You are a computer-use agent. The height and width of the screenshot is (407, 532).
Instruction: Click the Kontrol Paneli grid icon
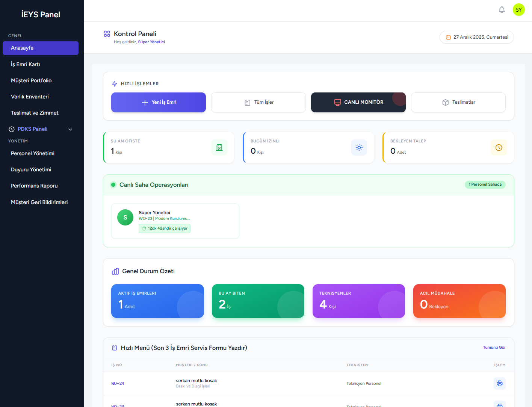(x=107, y=34)
